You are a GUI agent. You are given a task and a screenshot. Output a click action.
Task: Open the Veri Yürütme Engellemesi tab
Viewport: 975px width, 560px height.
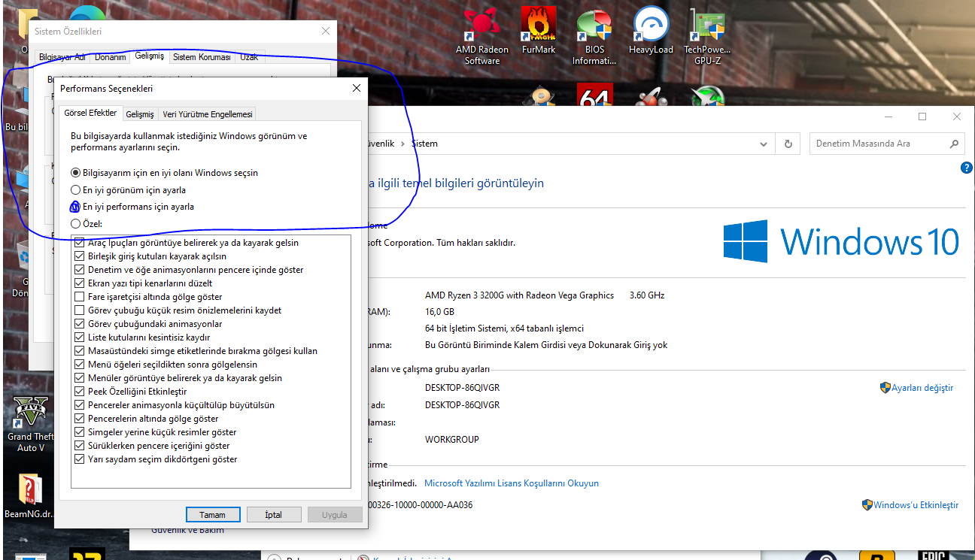click(208, 114)
